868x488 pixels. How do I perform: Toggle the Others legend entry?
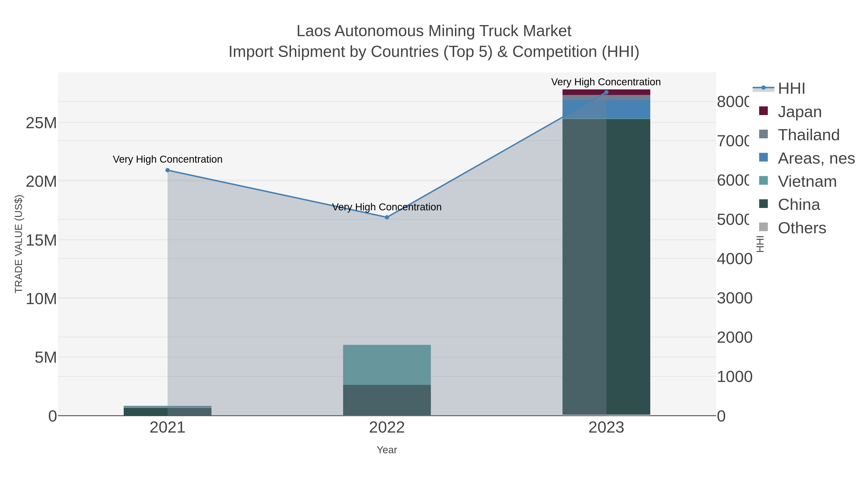[792, 228]
